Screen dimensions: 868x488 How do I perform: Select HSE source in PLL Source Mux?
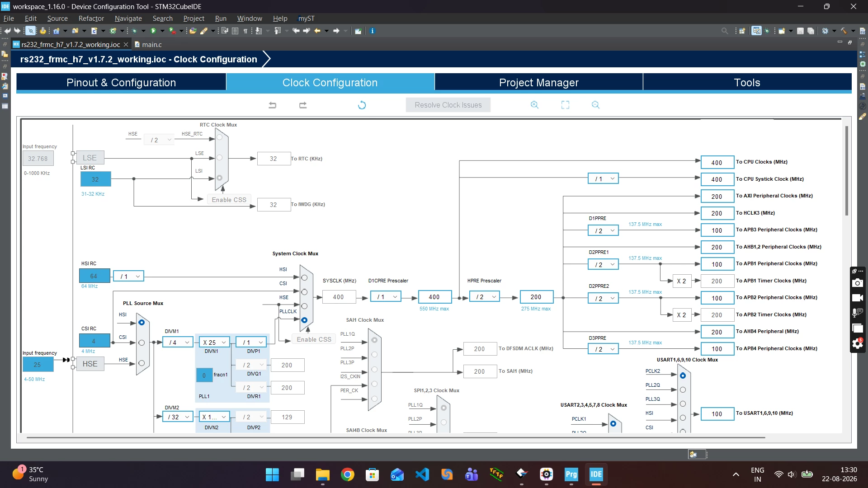[142, 363]
